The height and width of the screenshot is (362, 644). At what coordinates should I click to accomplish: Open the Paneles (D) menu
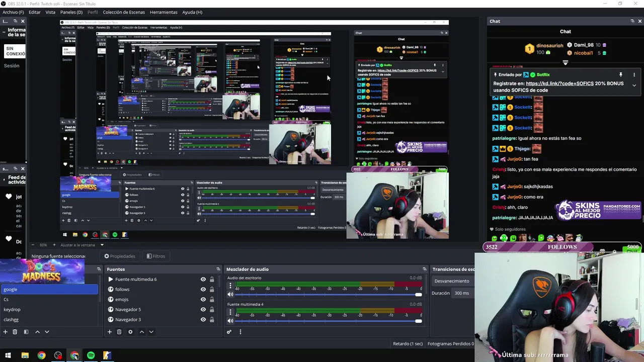[71, 12]
